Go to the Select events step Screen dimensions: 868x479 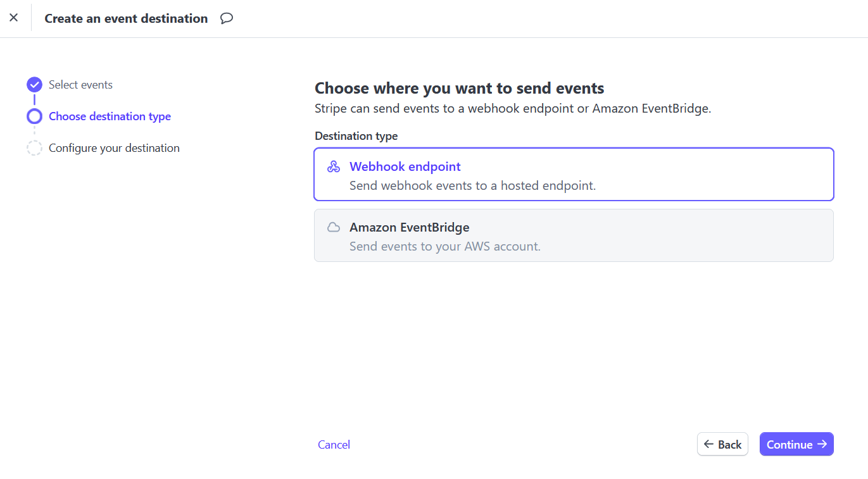pyautogui.click(x=80, y=85)
